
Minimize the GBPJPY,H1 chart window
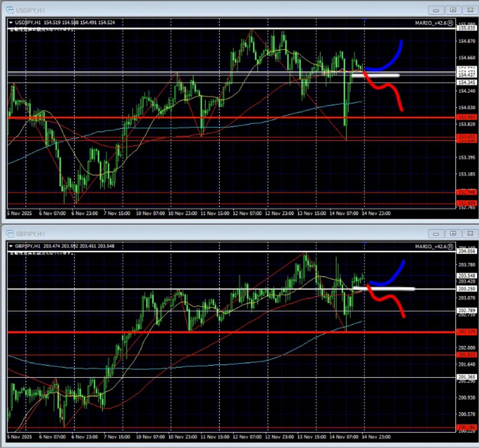click(436, 233)
